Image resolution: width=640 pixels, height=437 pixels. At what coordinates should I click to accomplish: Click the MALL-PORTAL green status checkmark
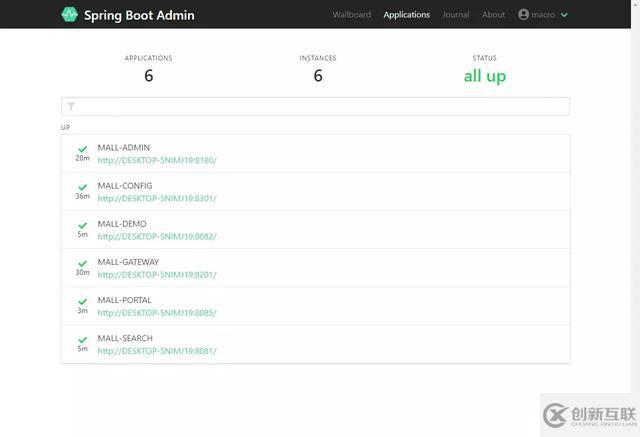click(x=82, y=301)
